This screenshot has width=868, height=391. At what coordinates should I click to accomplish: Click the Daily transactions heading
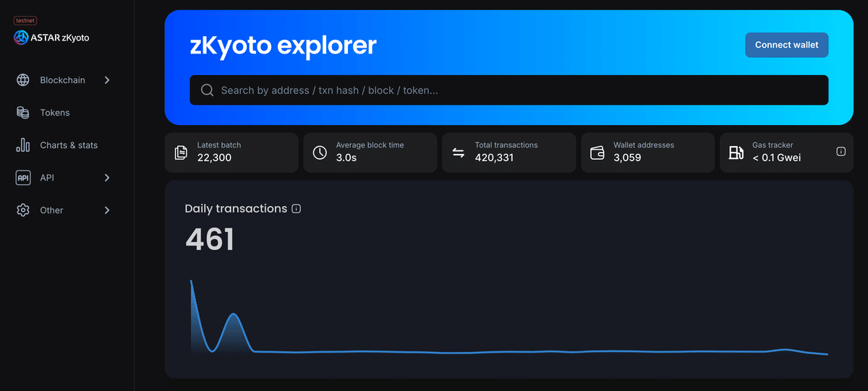coord(236,209)
